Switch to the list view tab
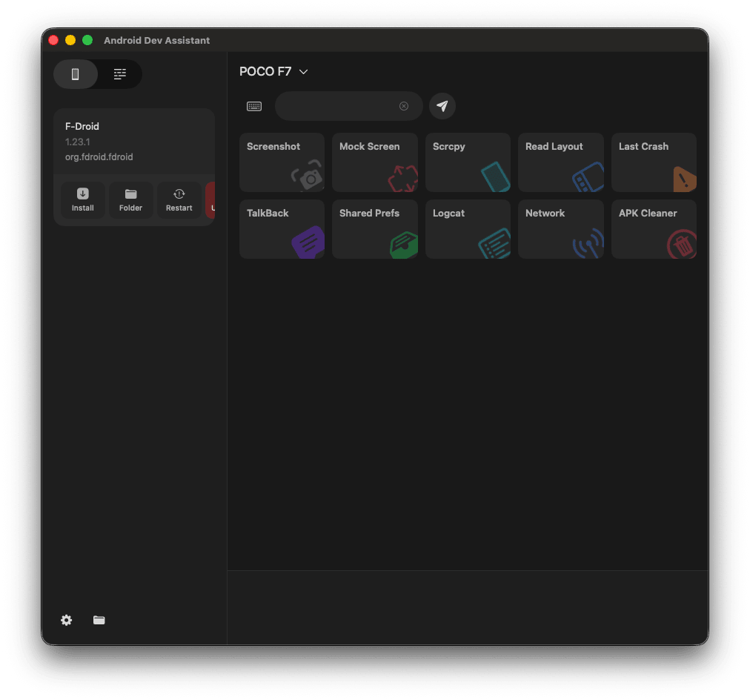750x700 pixels. point(119,74)
